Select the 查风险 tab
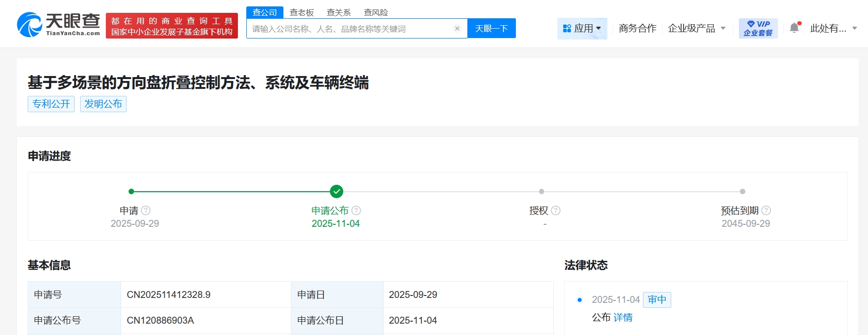 [376, 12]
